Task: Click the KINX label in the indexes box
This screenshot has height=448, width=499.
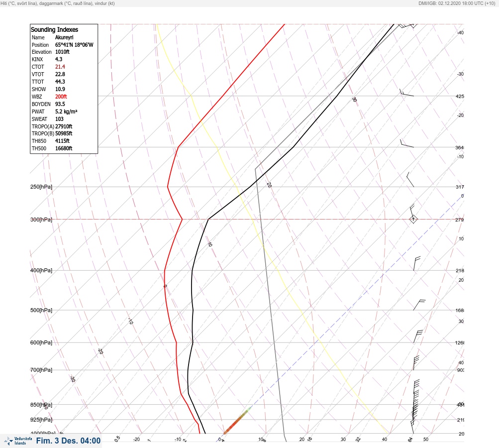Action: click(37, 59)
